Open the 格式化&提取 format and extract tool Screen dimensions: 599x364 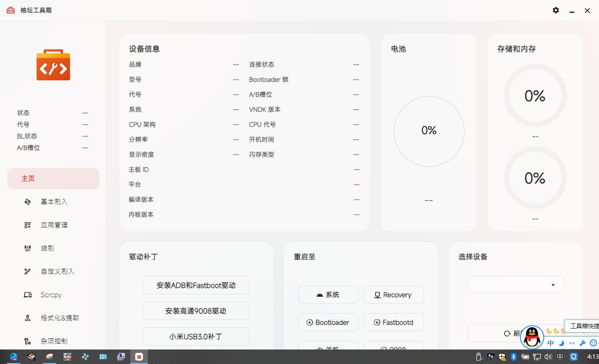coord(53,318)
